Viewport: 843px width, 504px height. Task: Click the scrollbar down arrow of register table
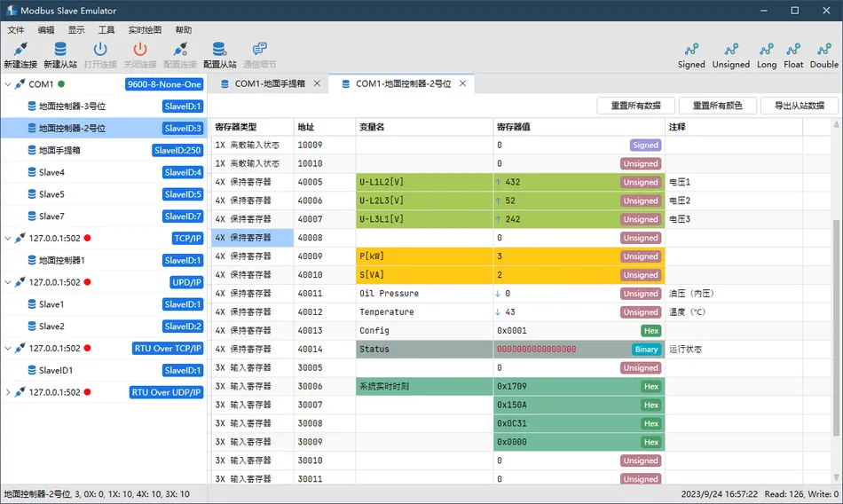coord(836,477)
